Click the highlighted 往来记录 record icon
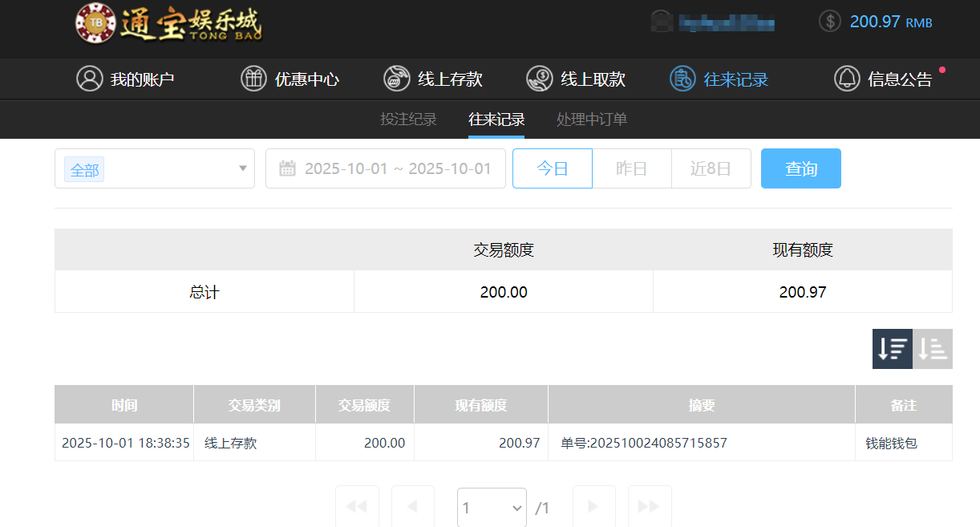This screenshot has width=980, height=527. pyautogui.click(x=682, y=79)
